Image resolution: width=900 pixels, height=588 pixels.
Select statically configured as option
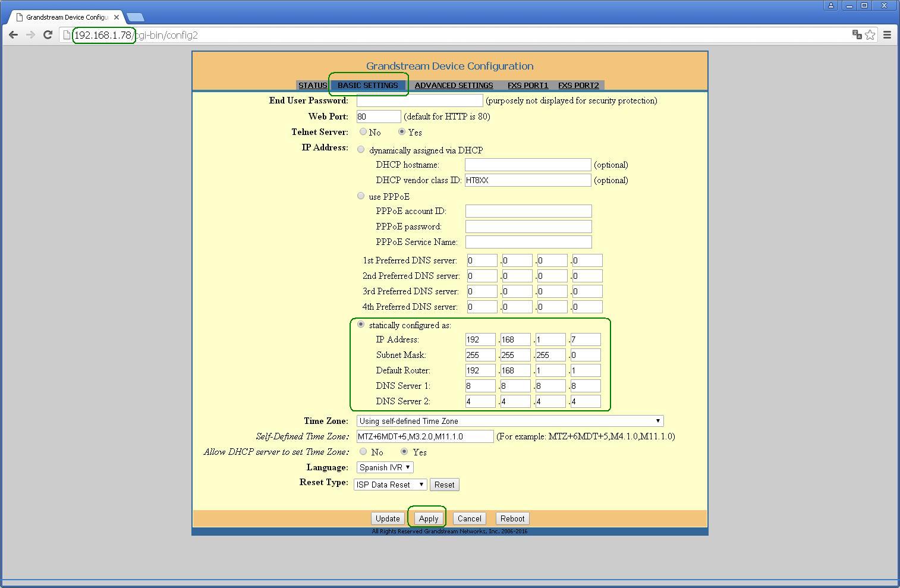tap(361, 325)
